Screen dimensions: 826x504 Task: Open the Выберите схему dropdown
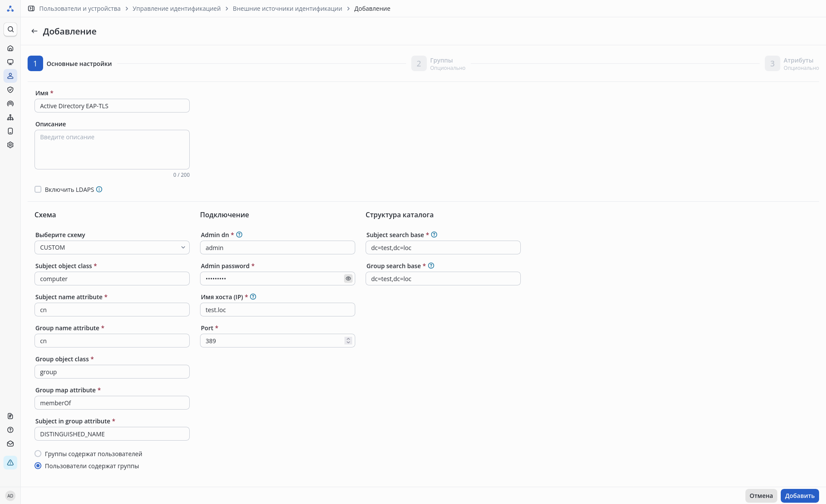click(112, 247)
